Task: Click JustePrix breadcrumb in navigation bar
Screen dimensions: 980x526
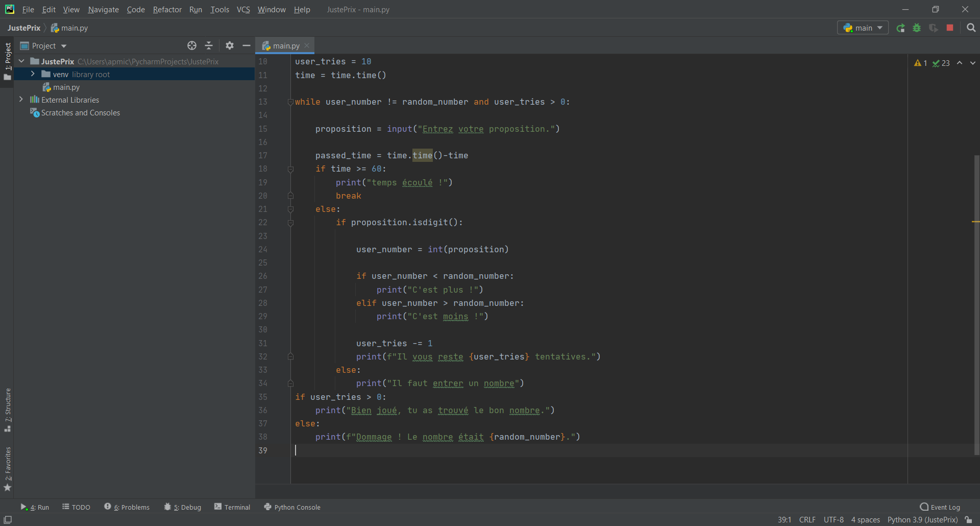Action: (x=23, y=28)
